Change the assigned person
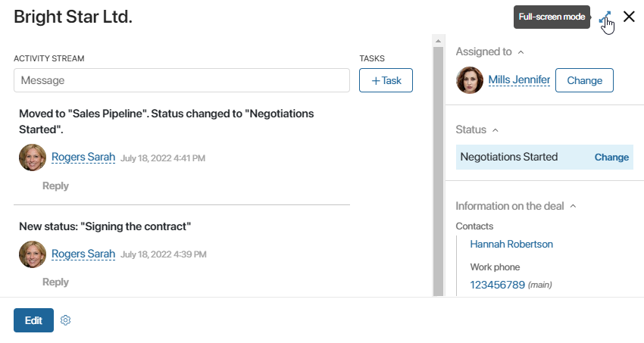The image size is (644, 343). coord(584,80)
